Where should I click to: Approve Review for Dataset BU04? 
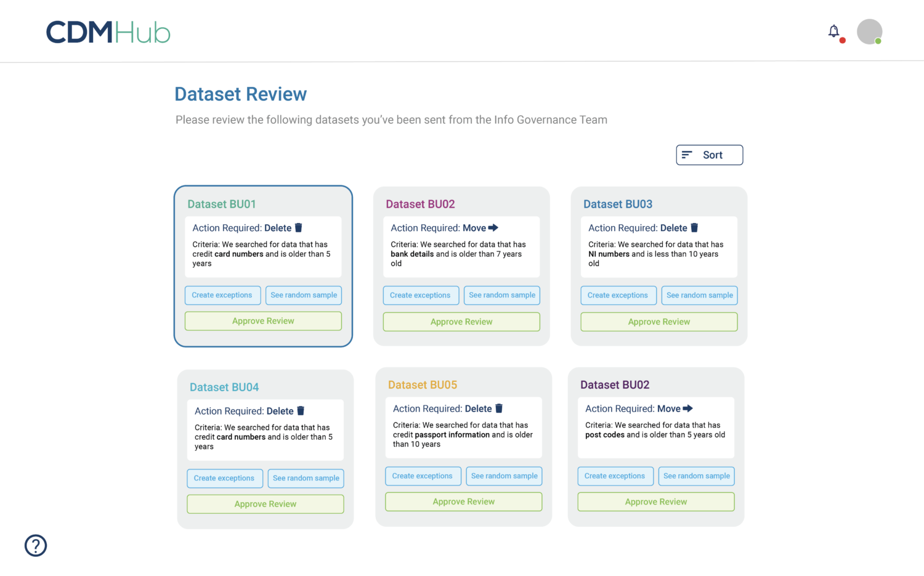(x=265, y=503)
